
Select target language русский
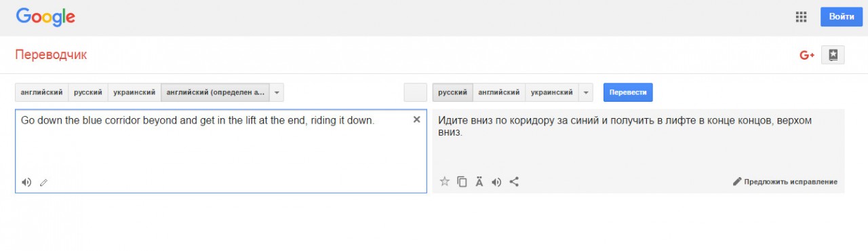[x=452, y=92]
